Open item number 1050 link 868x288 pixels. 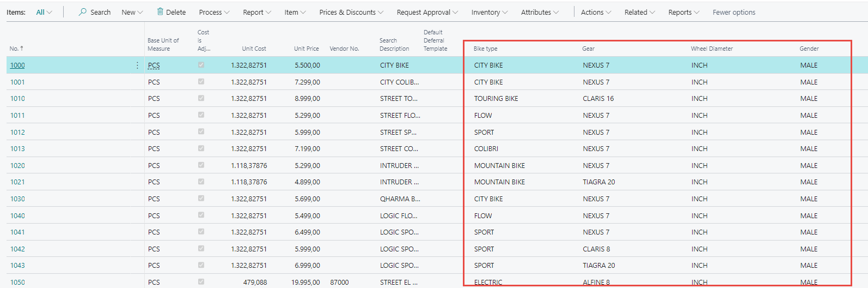coord(17,282)
